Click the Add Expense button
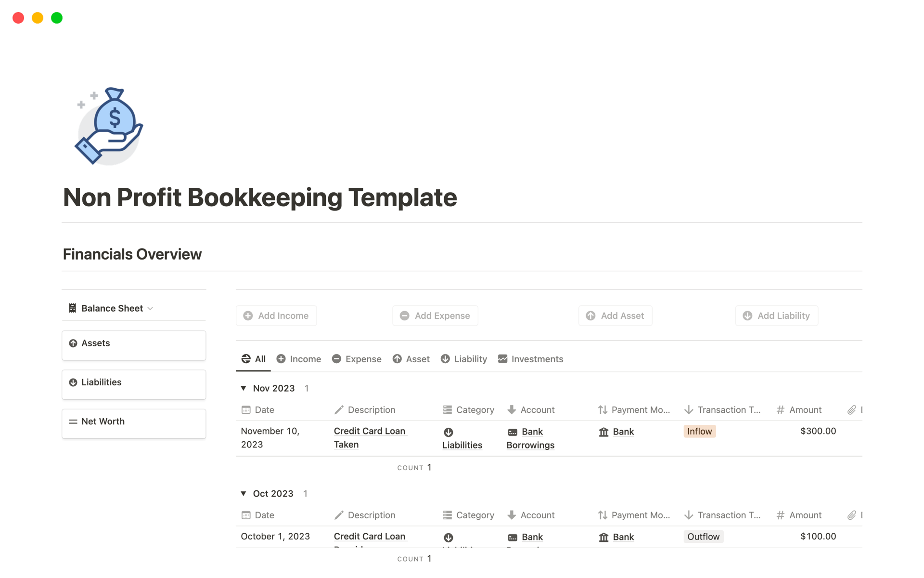The width and height of the screenshot is (924, 578). pyautogui.click(x=435, y=316)
